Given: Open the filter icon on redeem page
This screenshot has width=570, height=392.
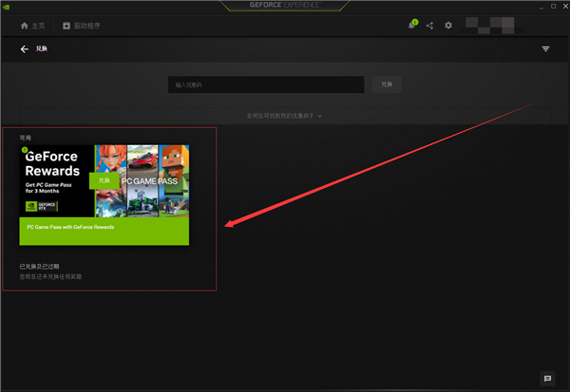Looking at the screenshot, I should (x=545, y=48).
